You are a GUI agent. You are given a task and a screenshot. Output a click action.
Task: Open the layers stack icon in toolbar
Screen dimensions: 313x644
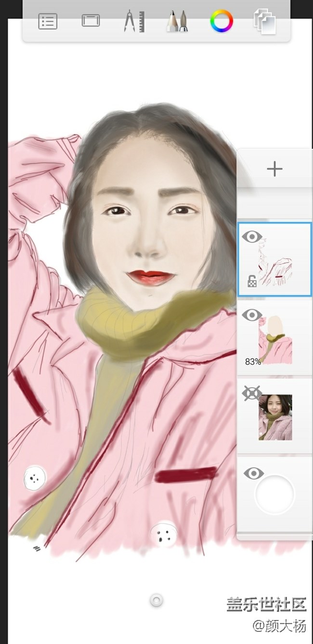click(x=265, y=22)
